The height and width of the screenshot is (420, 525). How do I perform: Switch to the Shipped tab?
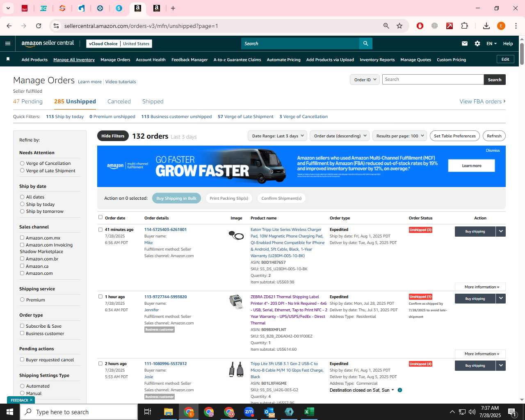click(153, 101)
